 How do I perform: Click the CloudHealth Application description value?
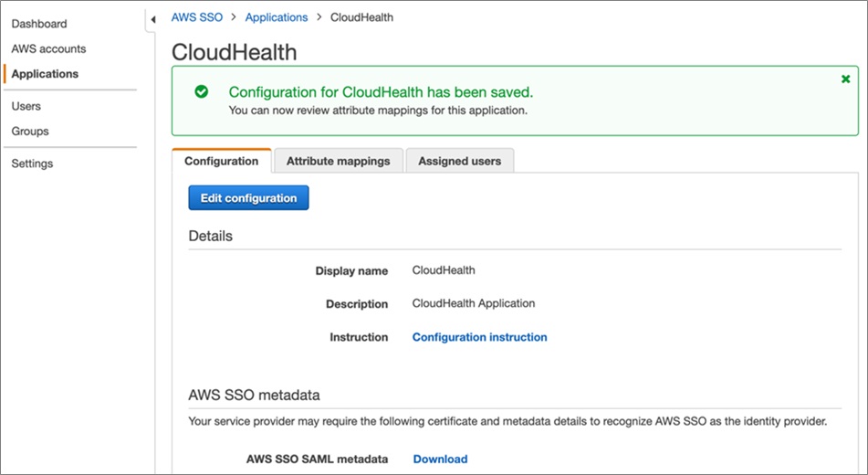point(474,303)
